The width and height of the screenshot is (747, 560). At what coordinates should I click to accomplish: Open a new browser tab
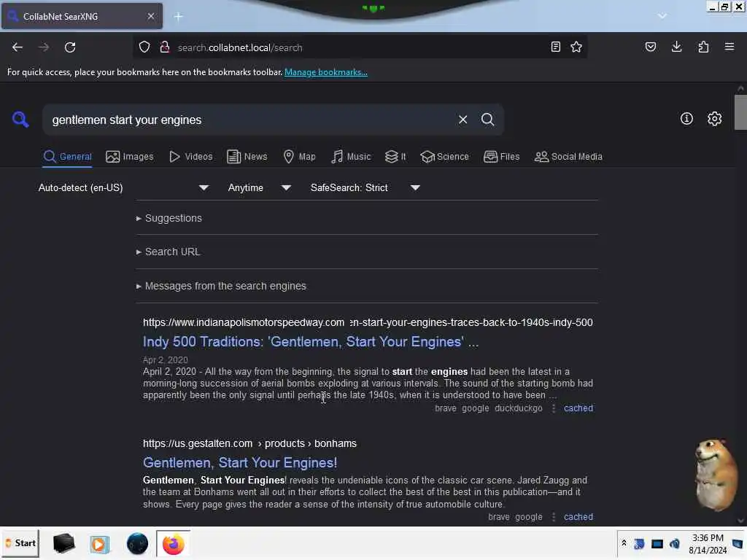pyautogui.click(x=178, y=17)
